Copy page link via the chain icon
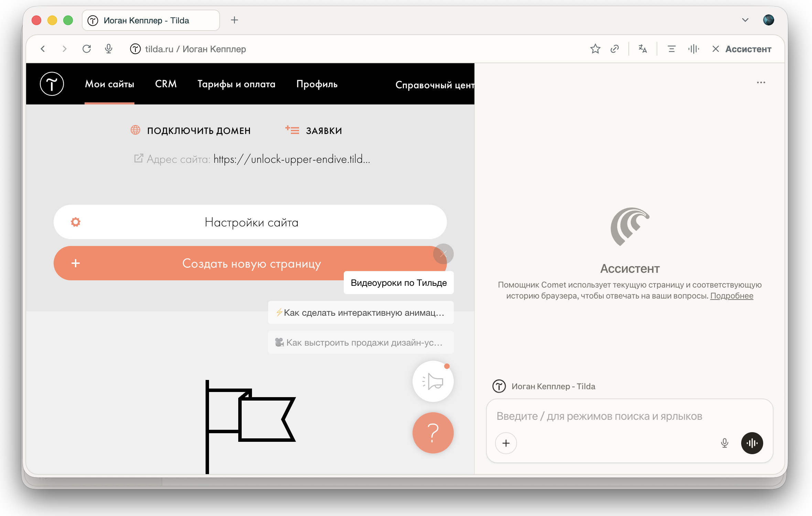Screen dimensions: 812x516 coord(615,49)
